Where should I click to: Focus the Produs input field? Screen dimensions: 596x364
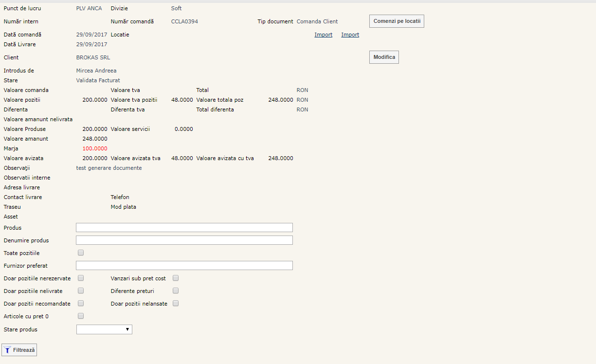[x=184, y=228]
